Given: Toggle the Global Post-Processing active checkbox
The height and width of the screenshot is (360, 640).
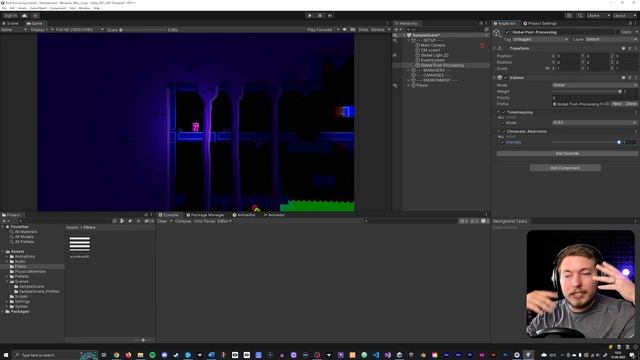Looking at the screenshot, I should pyautogui.click(x=507, y=32).
